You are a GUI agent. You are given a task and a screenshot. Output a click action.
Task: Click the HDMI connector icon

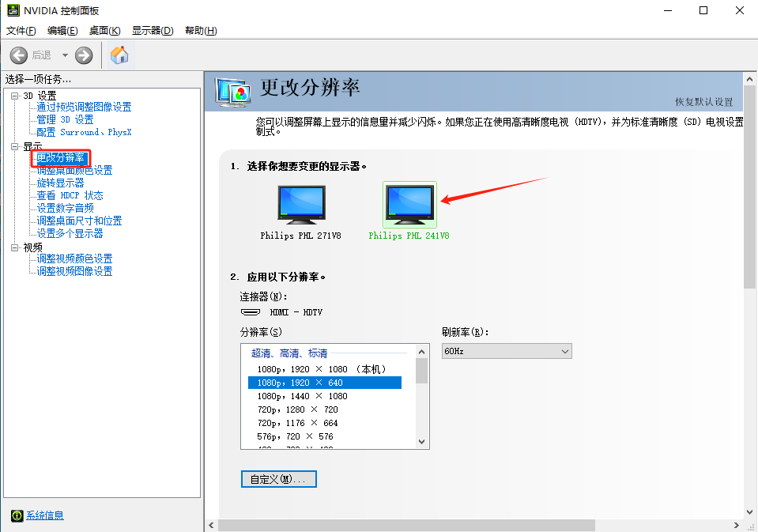tap(251, 312)
